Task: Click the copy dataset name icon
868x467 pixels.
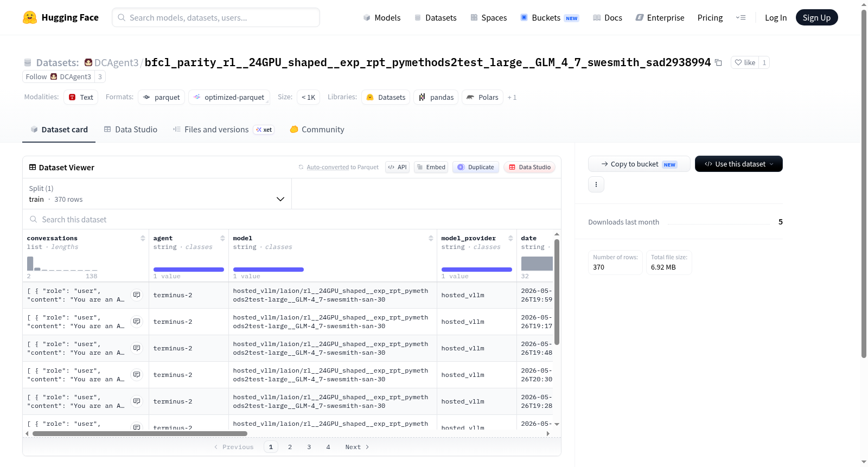Action: (718, 62)
